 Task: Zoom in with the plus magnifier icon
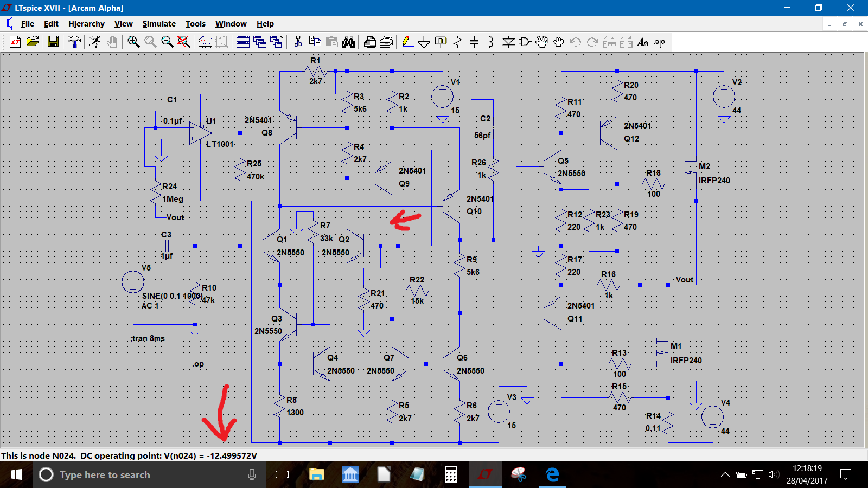click(x=133, y=42)
